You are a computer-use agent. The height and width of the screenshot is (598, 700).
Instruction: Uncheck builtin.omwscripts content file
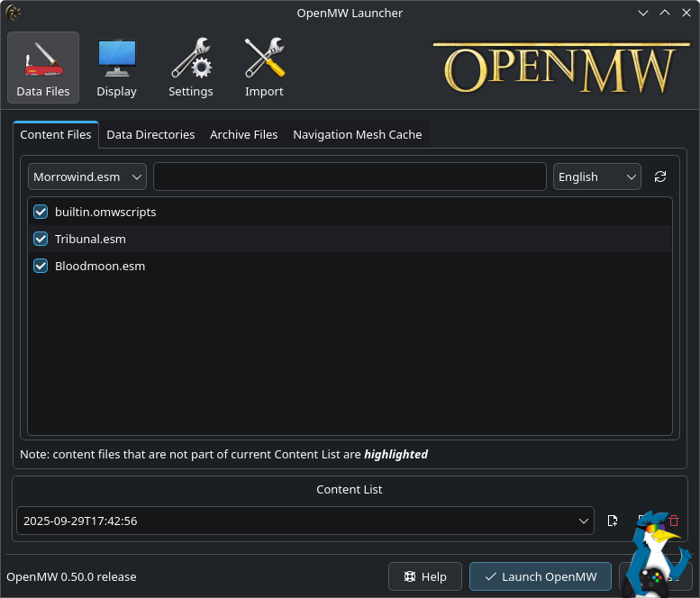pyautogui.click(x=41, y=213)
